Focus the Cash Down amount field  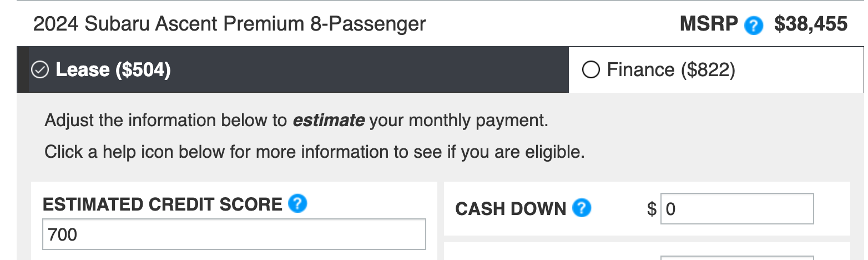click(x=737, y=209)
